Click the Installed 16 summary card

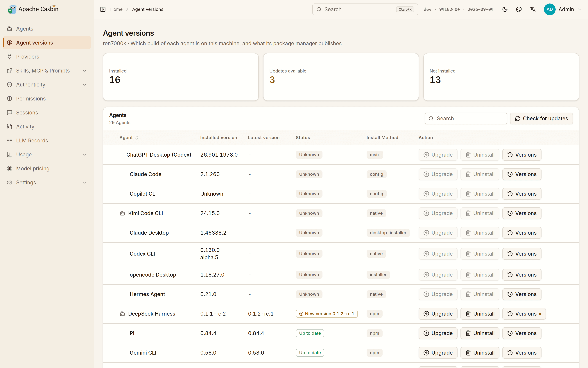[181, 77]
